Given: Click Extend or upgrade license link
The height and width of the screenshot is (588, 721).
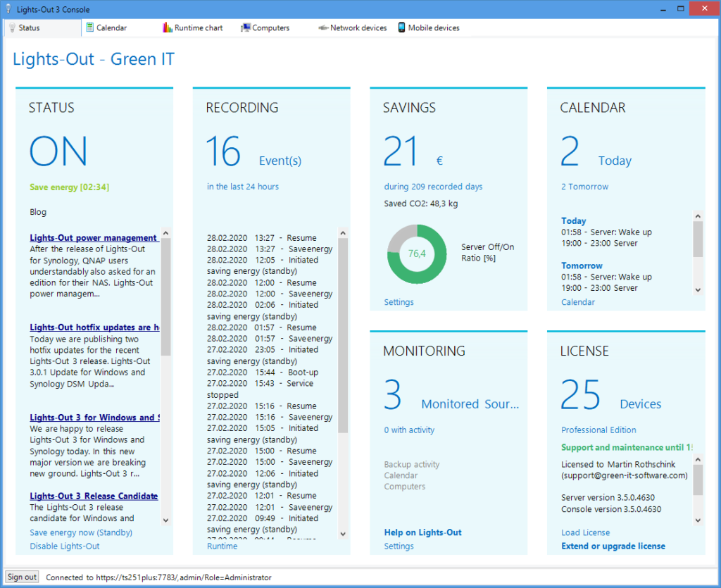Looking at the screenshot, I should (x=613, y=546).
